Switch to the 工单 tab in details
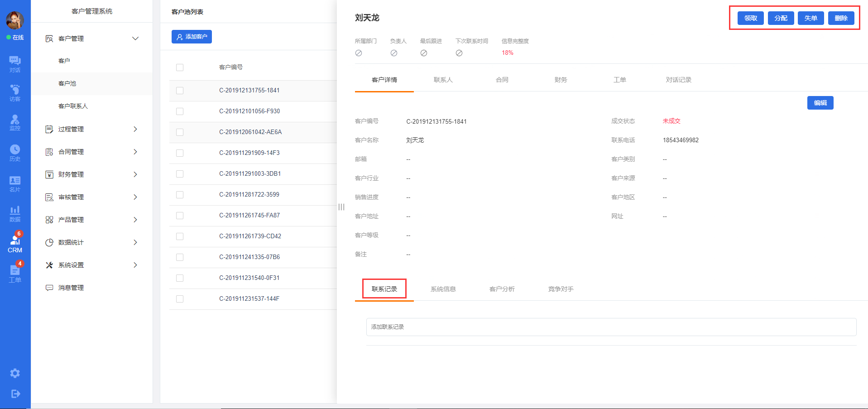The width and height of the screenshot is (868, 409). click(x=620, y=80)
